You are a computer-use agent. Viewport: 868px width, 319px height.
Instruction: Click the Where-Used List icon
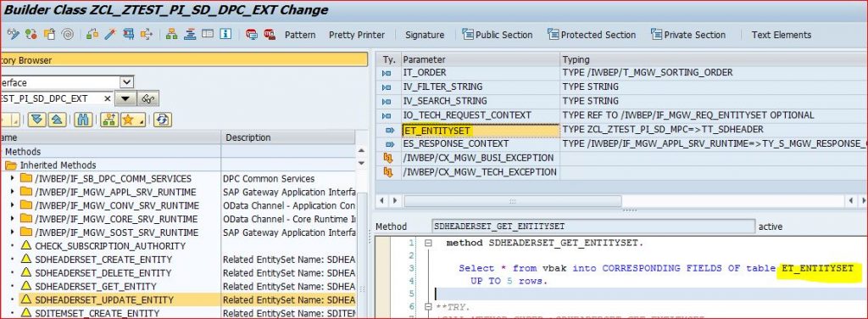[147, 34]
